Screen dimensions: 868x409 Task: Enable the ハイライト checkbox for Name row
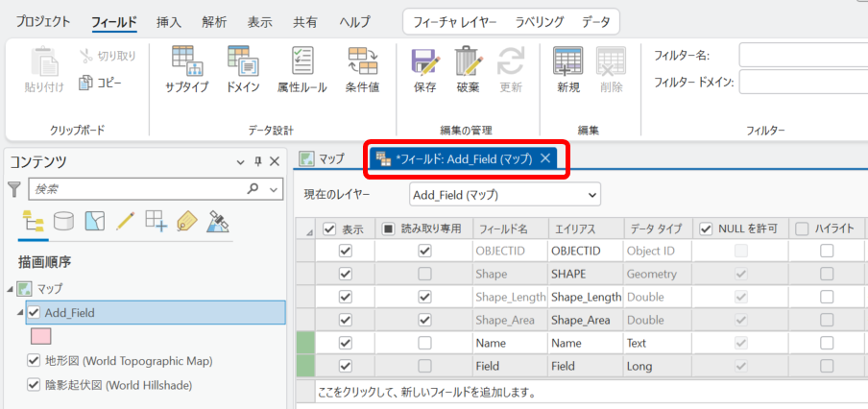click(x=826, y=342)
